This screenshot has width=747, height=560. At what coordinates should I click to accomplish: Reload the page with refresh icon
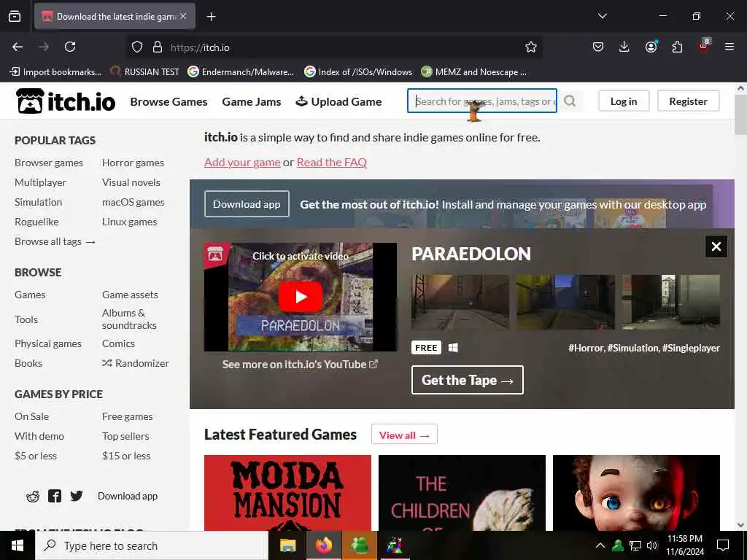pos(70,47)
